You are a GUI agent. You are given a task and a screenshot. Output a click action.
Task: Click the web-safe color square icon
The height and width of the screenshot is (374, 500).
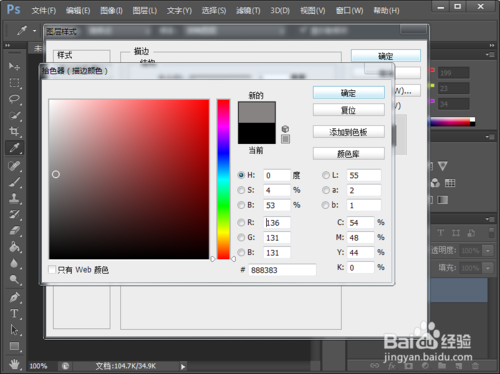[285, 139]
